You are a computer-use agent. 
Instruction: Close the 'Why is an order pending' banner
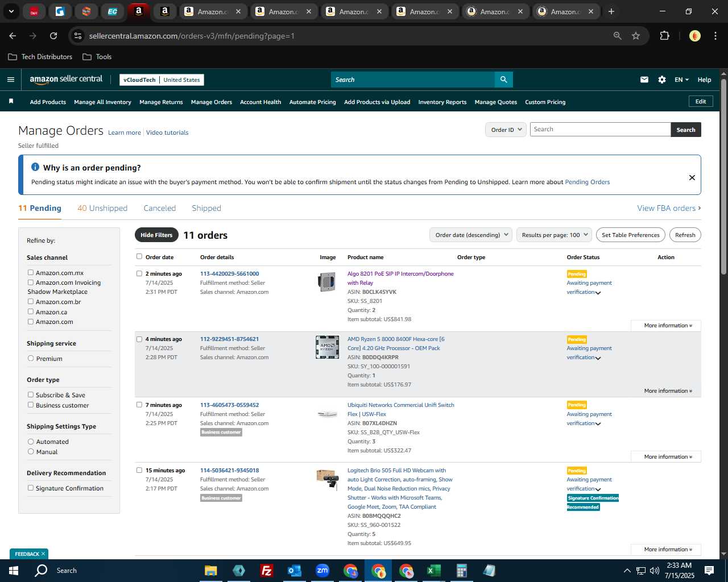click(x=692, y=177)
